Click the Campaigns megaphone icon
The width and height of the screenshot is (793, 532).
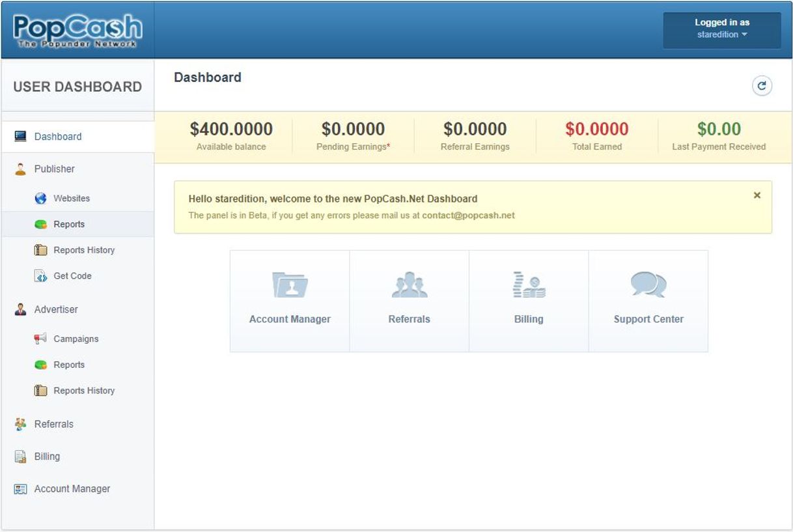[x=40, y=339]
